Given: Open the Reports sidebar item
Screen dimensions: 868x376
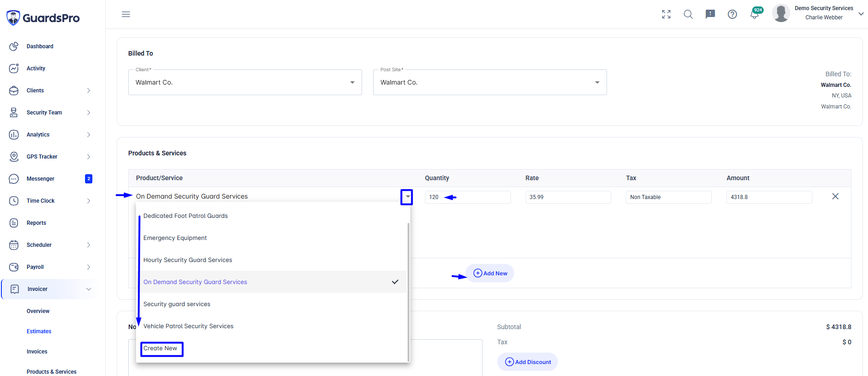Looking at the screenshot, I should [36, 223].
